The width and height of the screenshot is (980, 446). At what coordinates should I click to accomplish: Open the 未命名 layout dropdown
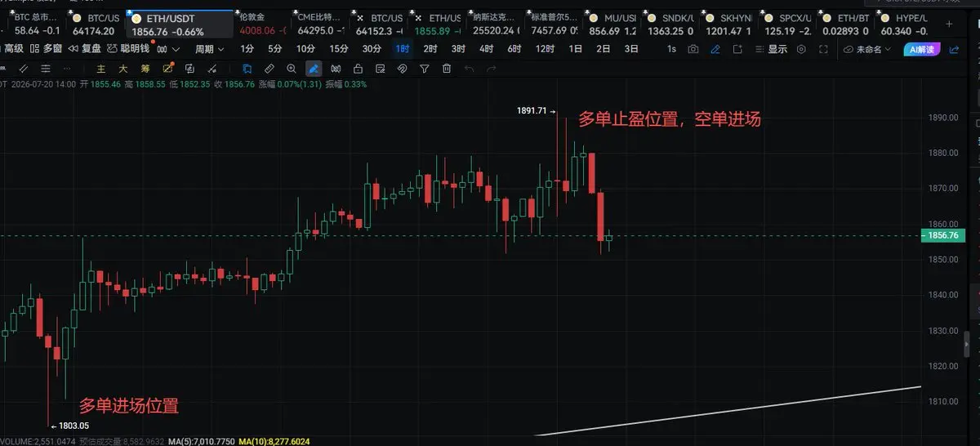[868, 49]
